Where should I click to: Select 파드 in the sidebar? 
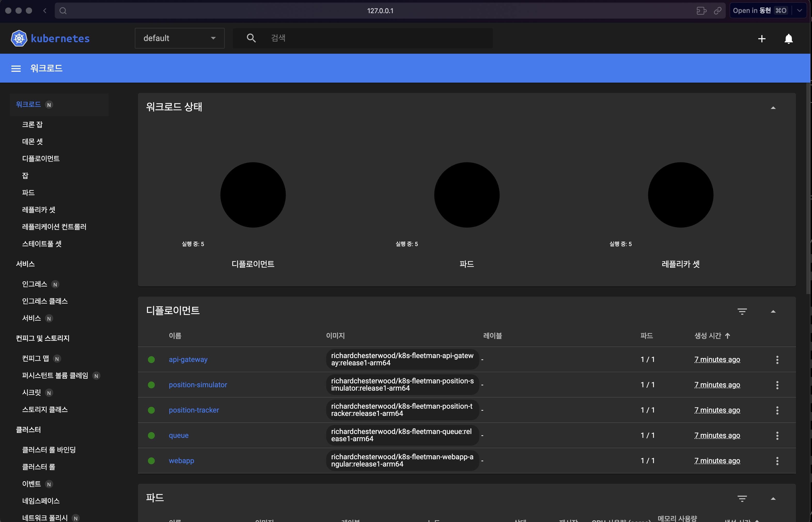click(x=28, y=193)
